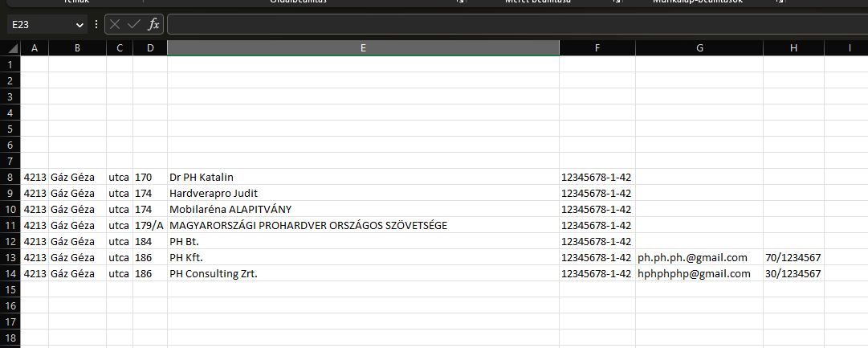The image size is (868, 348).
Task: Click the phone number 30/1234567 cell
Action: (794, 274)
